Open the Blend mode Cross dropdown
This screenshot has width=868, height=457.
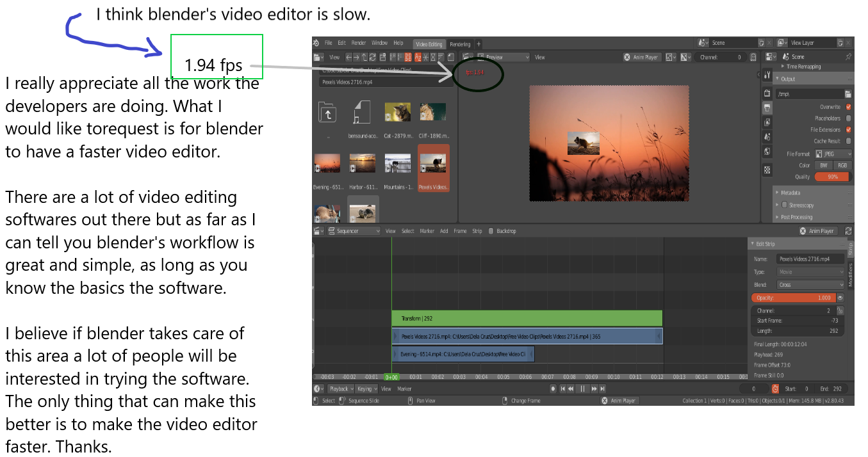click(811, 285)
